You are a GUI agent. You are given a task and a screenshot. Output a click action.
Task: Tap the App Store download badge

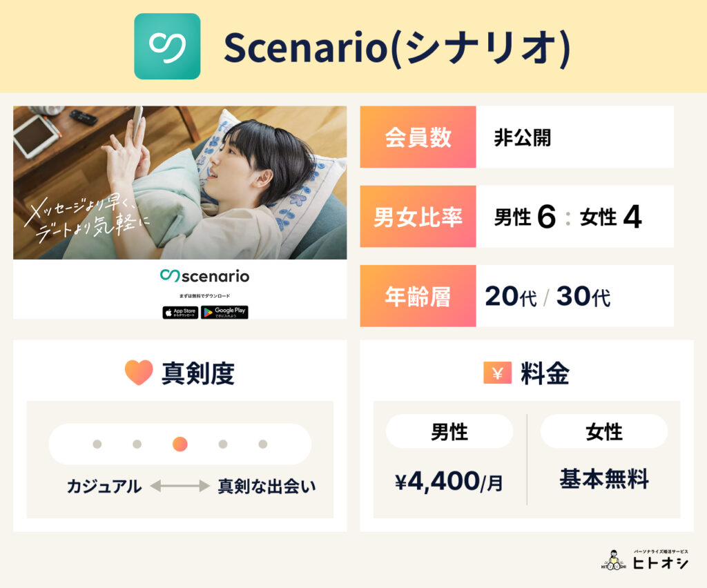(x=180, y=312)
